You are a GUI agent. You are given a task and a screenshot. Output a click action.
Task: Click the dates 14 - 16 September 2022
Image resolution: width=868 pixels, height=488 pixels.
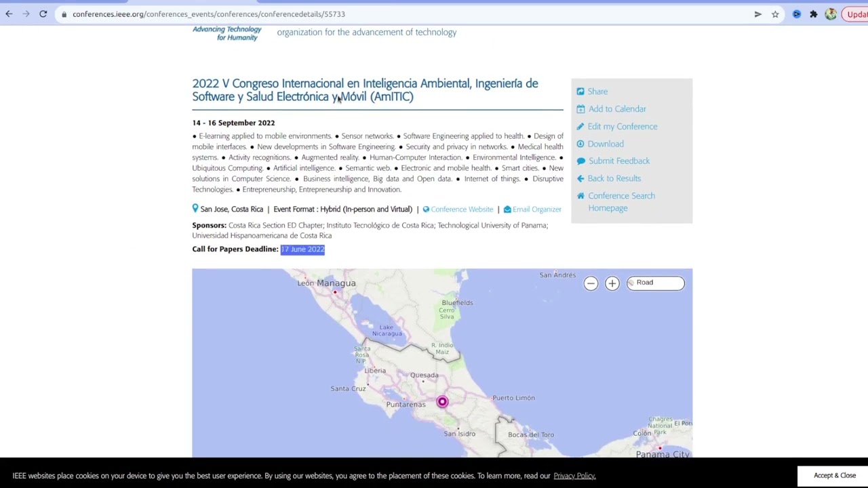click(x=233, y=123)
